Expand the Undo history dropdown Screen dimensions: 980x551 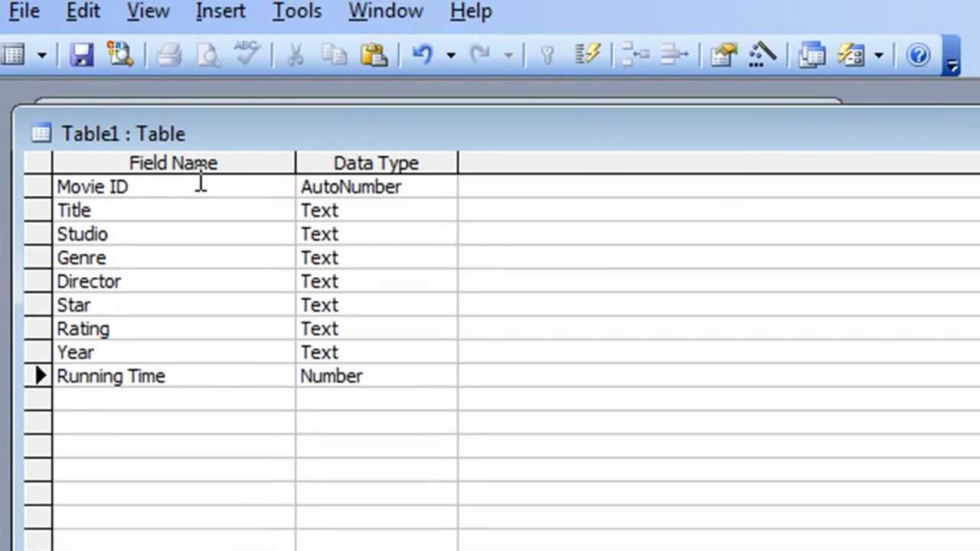pos(451,54)
